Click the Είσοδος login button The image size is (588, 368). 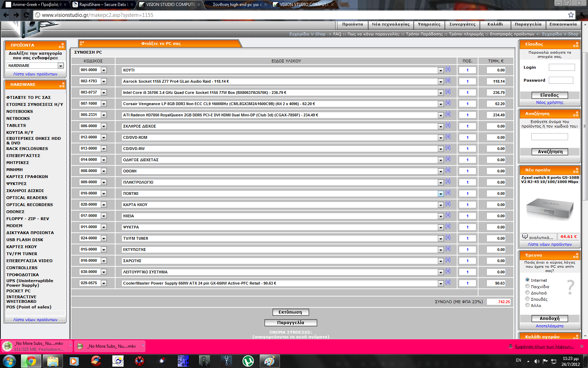point(549,95)
